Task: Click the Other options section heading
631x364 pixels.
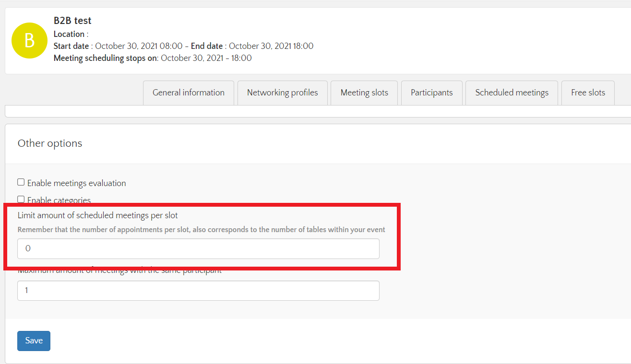Action: point(50,143)
